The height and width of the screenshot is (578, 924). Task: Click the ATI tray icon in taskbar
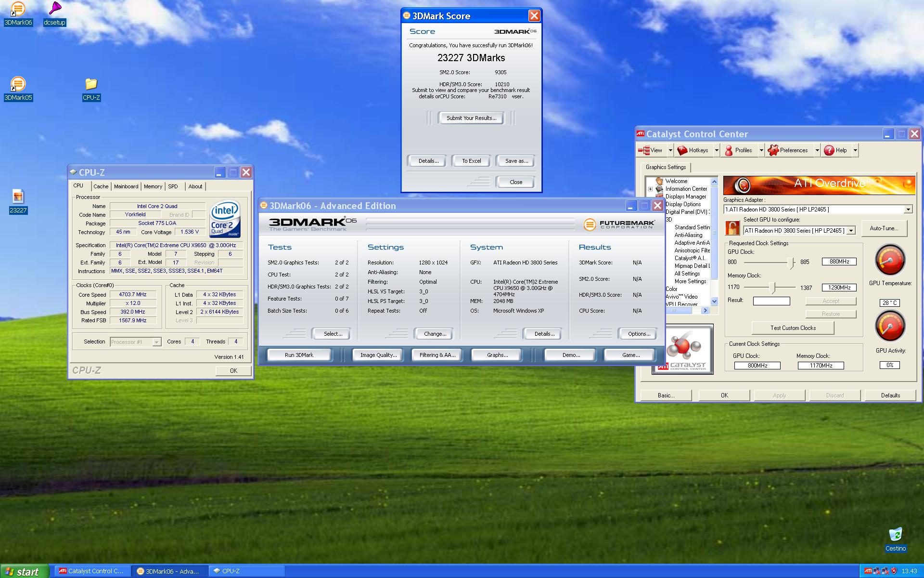(x=868, y=571)
